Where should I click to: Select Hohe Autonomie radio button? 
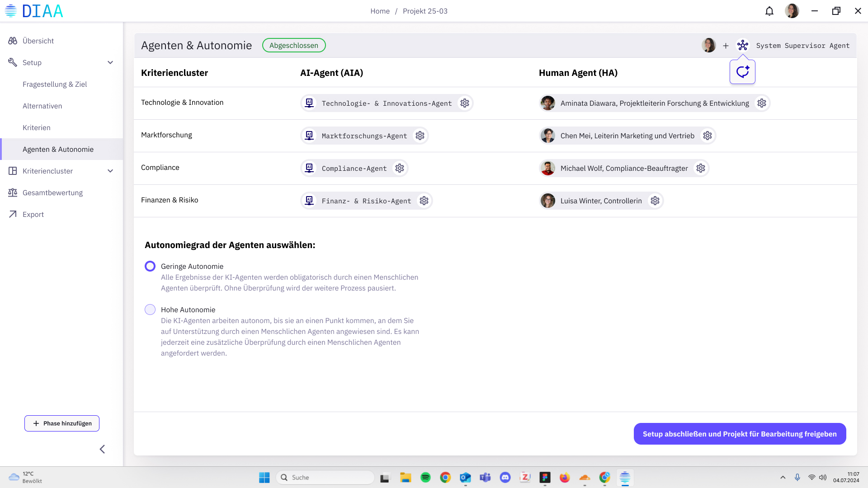point(150,310)
